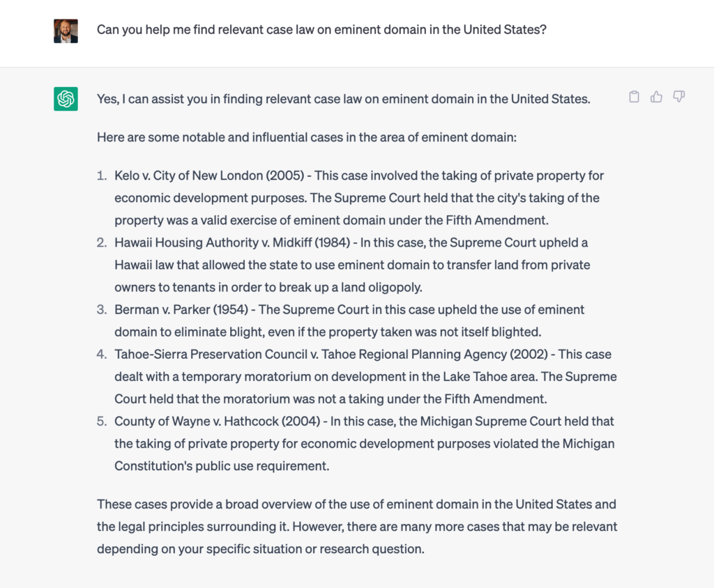Click list number 1 beside the Kelo entry
The image size is (714, 588).
coord(102,176)
